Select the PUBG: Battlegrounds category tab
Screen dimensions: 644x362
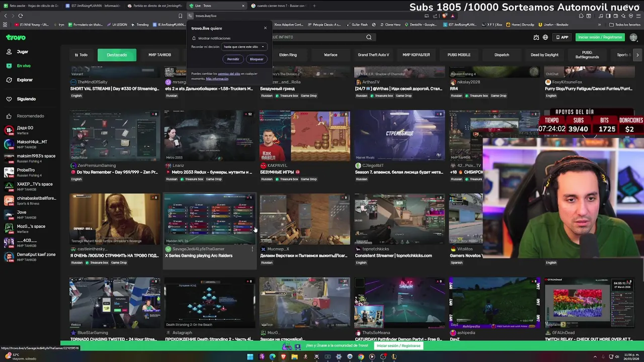[x=587, y=55]
